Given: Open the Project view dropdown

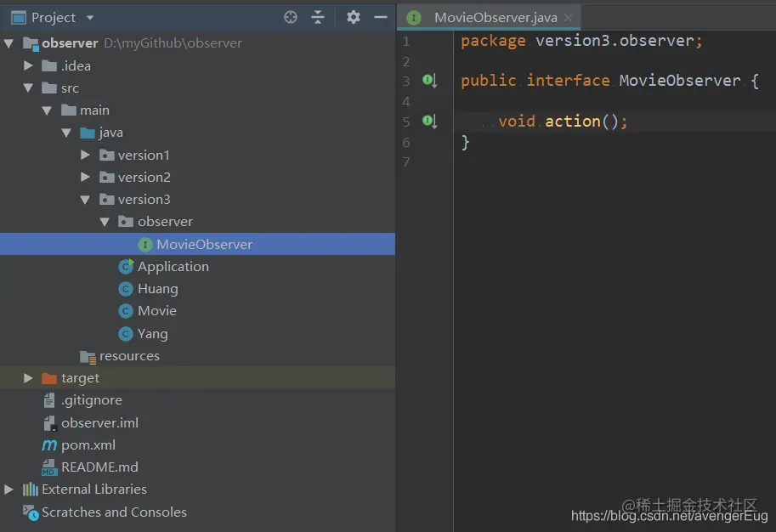Looking at the screenshot, I should 90,18.
